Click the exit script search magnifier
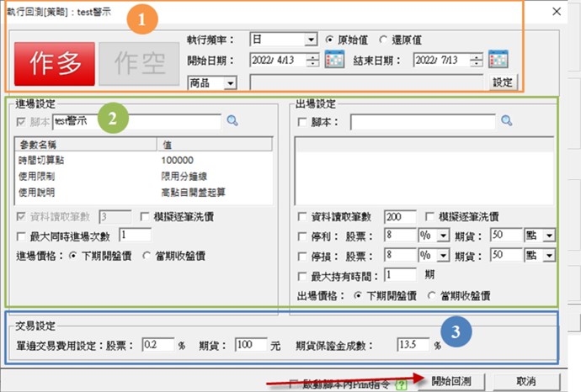This screenshot has height=392, width=581. coord(507,122)
